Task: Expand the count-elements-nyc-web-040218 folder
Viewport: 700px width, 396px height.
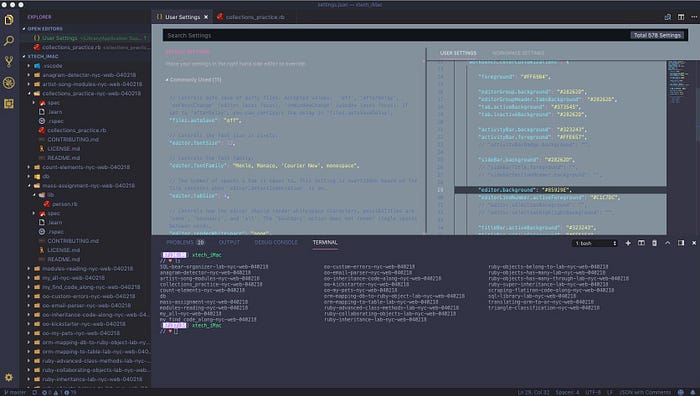Action: coord(86,167)
